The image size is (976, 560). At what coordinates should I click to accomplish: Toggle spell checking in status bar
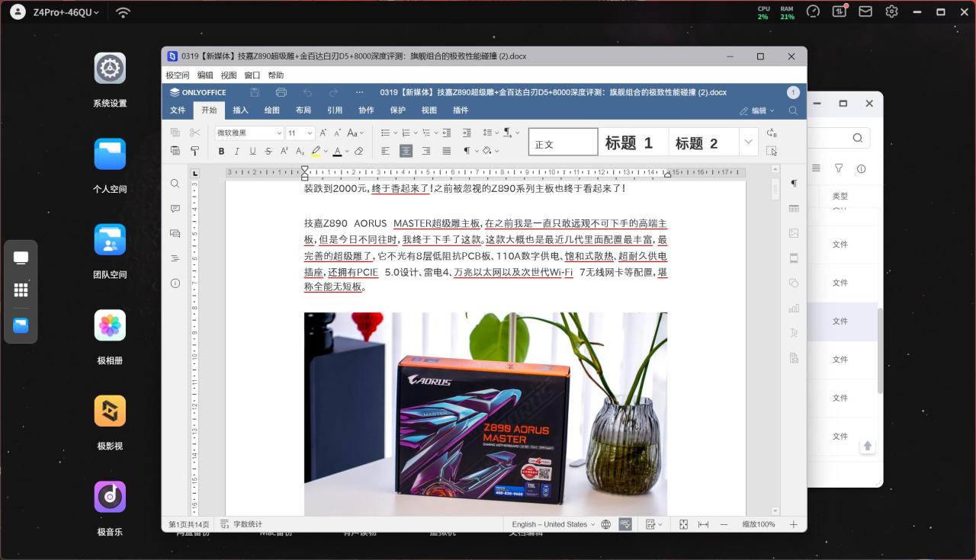pos(625,524)
